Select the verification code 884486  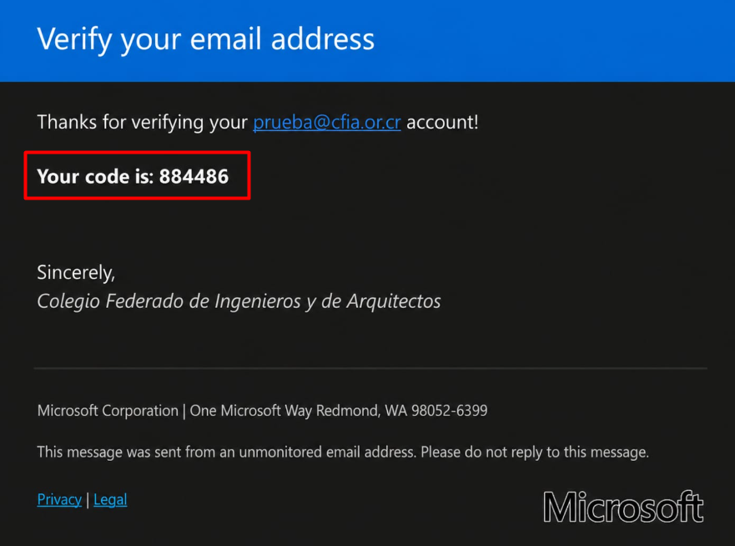[194, 177]
